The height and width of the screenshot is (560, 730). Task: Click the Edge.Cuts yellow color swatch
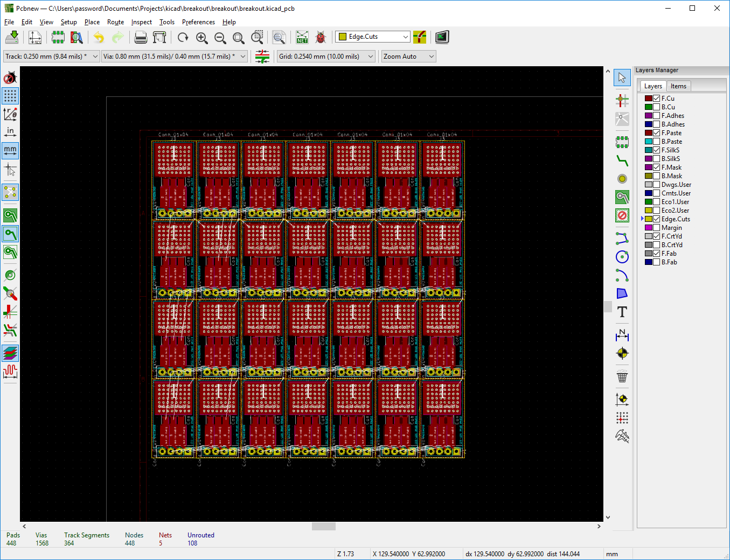pos(649,219)
